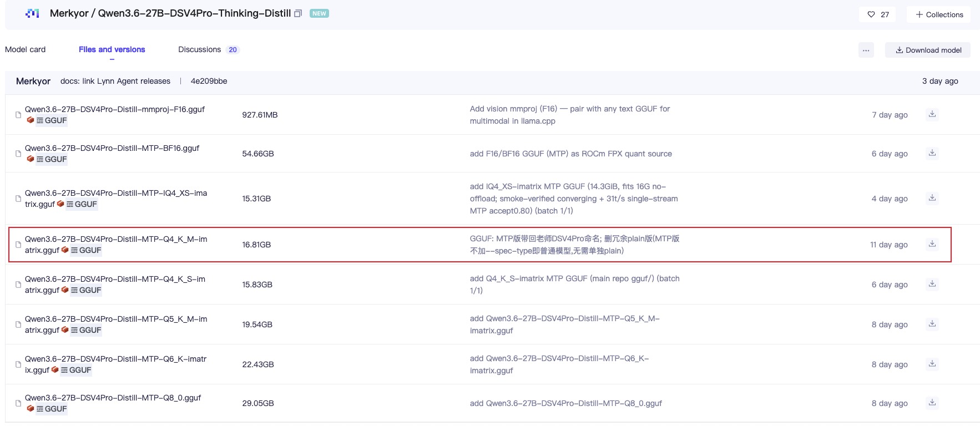This screenshot has height=426, width=980.
Task: Click the GGUF tag on mmproj-F16 row
Action: click(x=52, y=120)
